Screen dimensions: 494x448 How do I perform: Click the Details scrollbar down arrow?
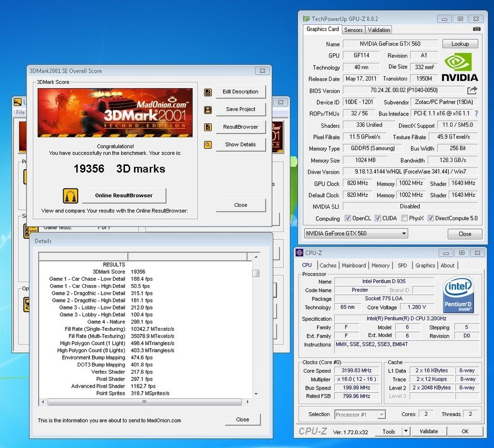[256, 394]
